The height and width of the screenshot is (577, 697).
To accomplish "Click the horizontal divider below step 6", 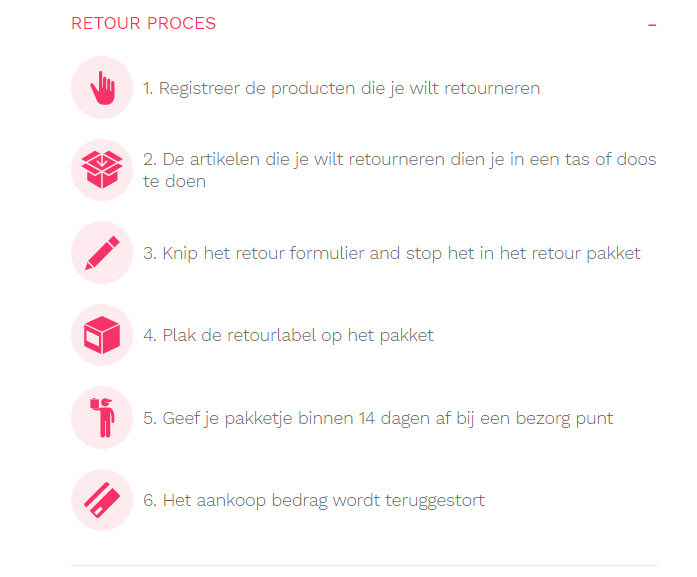I will tap(364, 565).
